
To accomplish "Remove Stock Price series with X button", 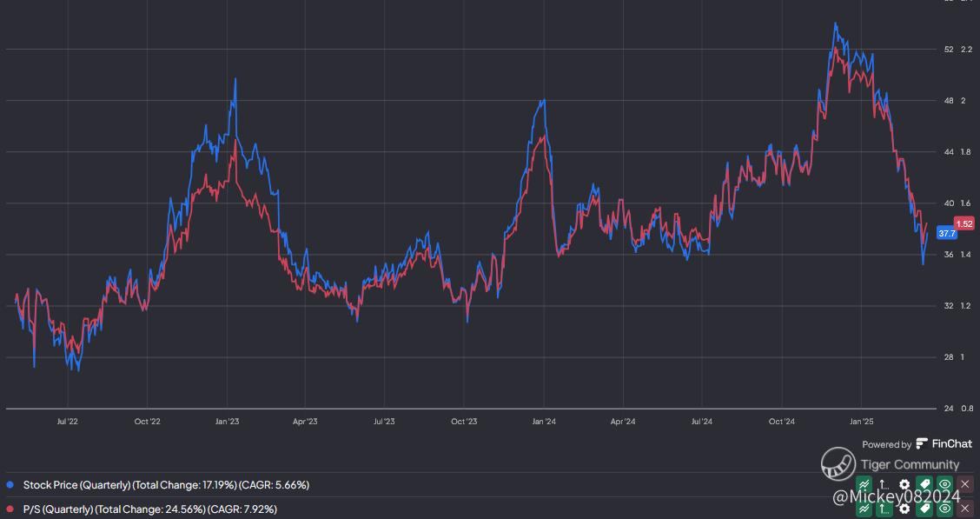I will (x=965, y=484).
